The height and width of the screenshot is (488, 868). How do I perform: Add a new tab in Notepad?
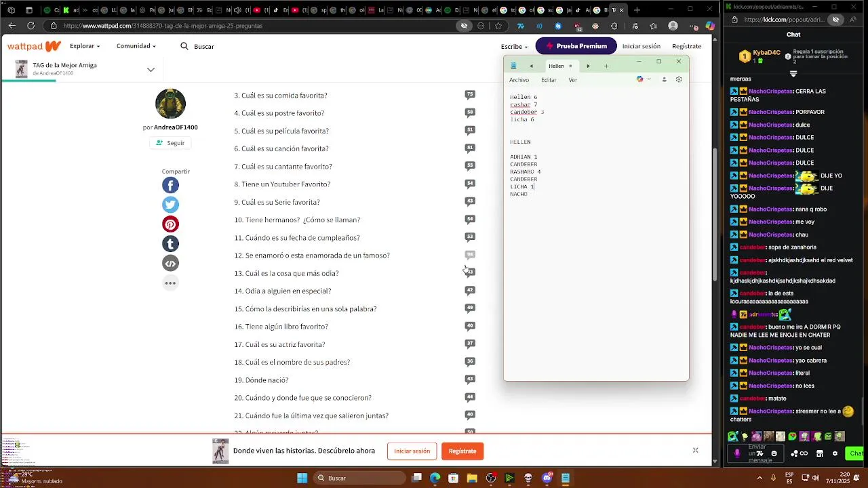tap(606, 66)
